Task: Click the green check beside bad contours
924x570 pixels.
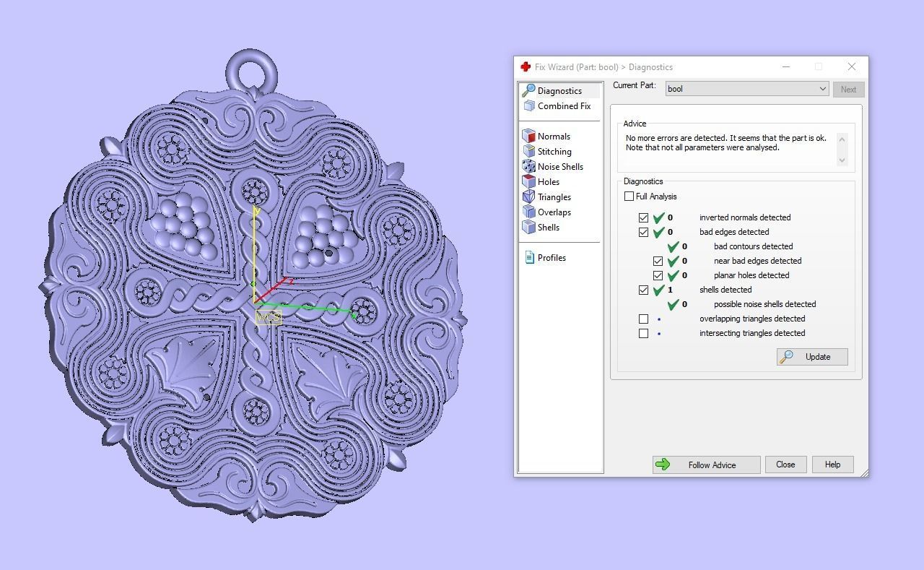Action: [x=673, y=246]
